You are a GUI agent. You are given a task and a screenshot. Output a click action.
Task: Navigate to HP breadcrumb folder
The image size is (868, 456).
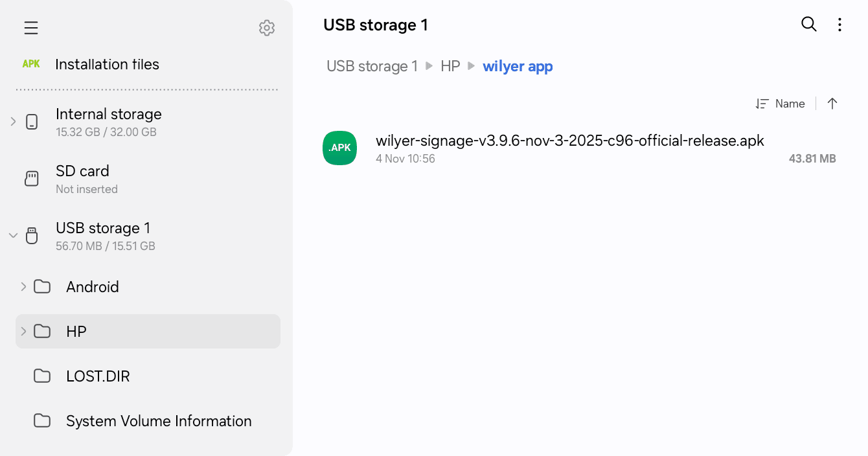450,66
